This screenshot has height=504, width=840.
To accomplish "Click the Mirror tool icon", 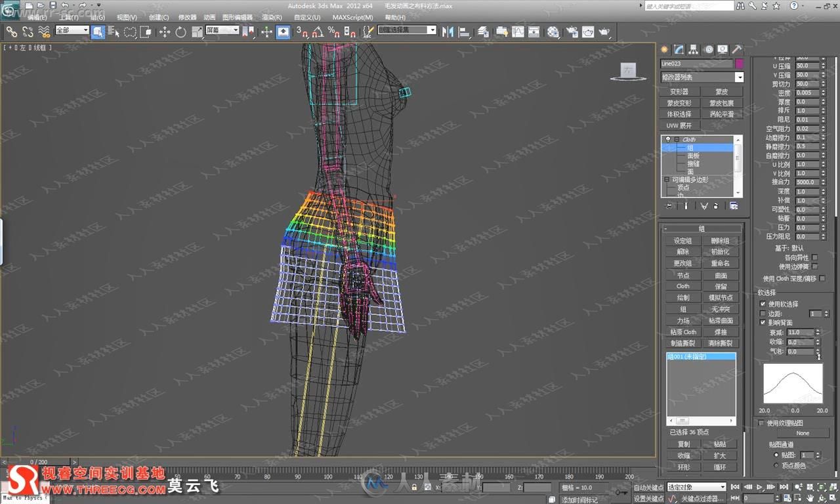I will tap(448, 31).
